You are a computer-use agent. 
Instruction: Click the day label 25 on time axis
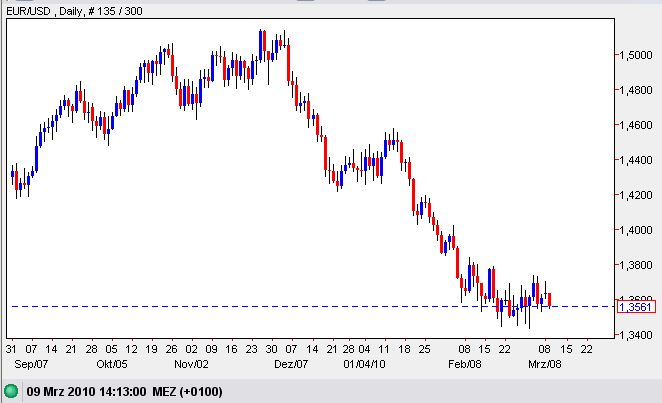[x=424, y=349]
